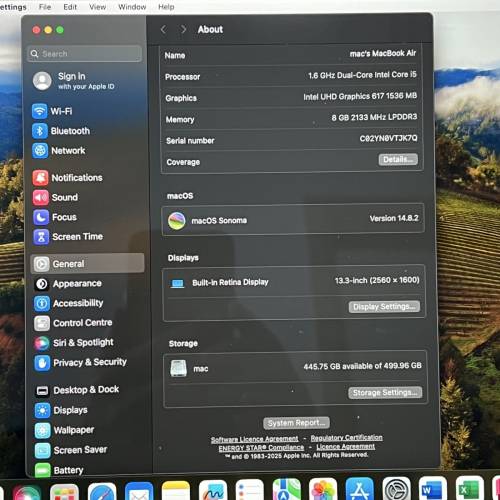Go back with the left chevron
This screenshot has width=500, height=500.
click(163, 30)
